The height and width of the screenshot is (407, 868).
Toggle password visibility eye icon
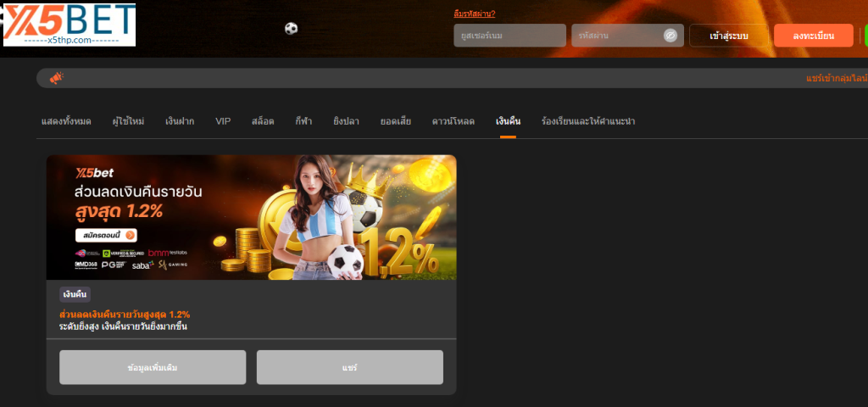(670, 36)
